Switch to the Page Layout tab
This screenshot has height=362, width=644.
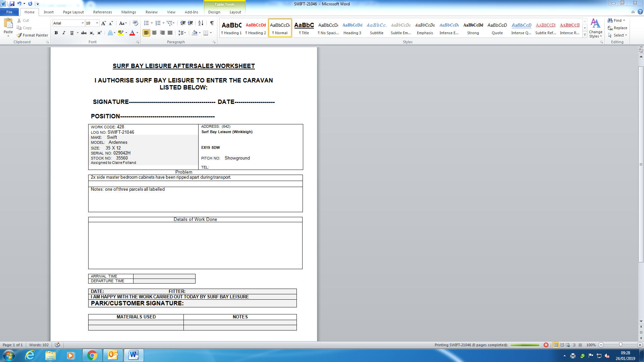point(73,12)
